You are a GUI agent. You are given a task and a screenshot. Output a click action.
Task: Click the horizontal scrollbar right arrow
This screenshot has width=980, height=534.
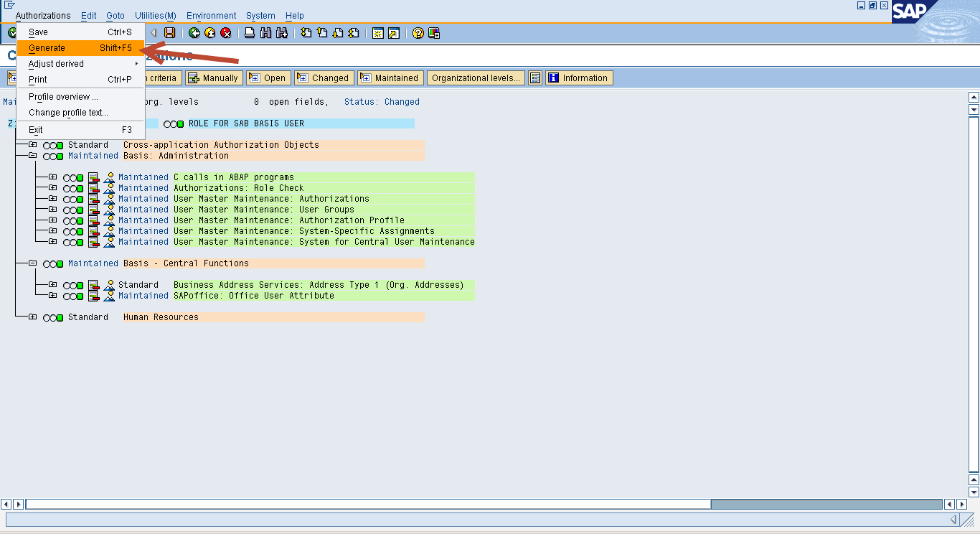click(x=961, y=505)
